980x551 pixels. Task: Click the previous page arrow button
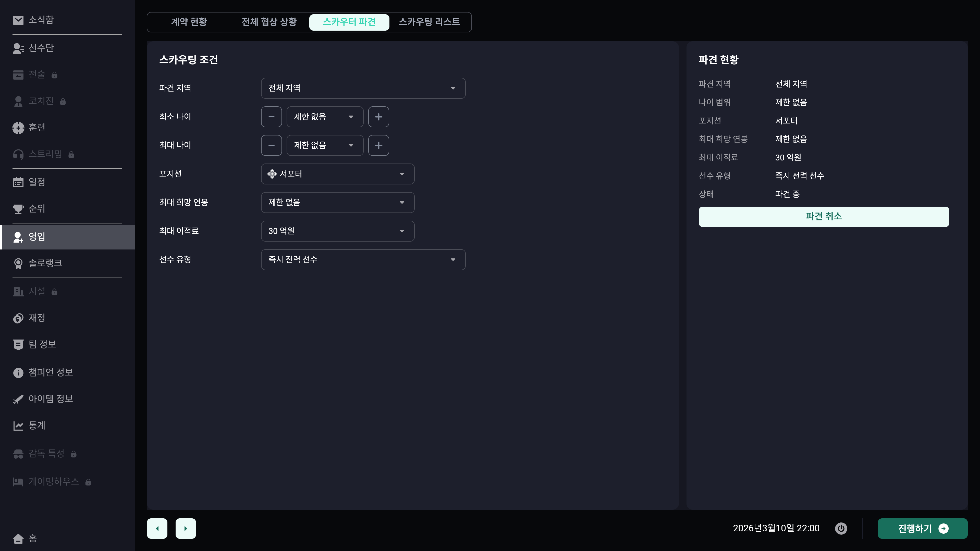coord(157,528)
